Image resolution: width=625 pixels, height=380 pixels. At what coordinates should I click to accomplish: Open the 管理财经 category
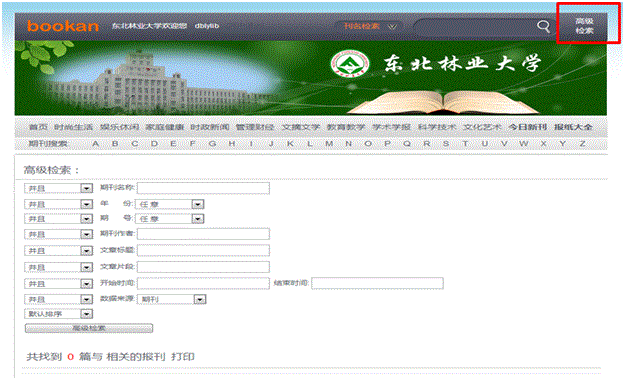pyautogui.click(x=255, y=127)
